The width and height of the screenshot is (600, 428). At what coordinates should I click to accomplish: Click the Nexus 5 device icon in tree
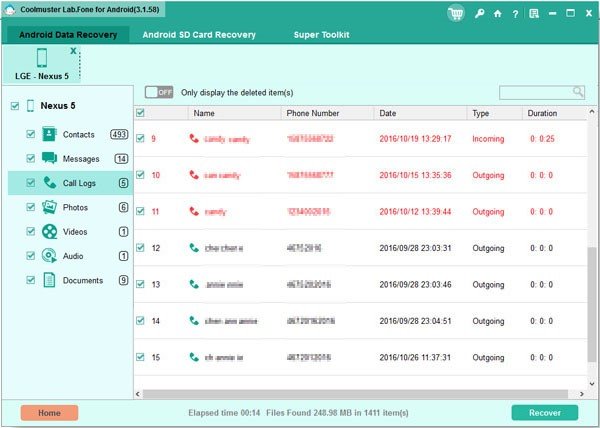pos(30,106)
